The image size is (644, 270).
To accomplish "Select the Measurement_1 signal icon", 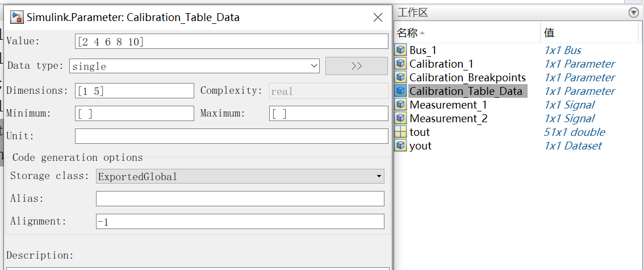I will point(400,105).
